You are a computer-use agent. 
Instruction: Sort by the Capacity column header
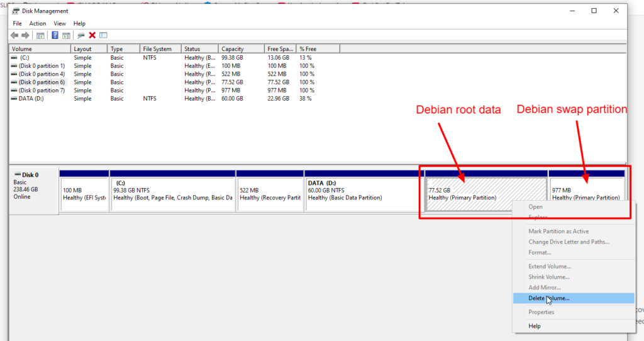[x=241, y=49]
